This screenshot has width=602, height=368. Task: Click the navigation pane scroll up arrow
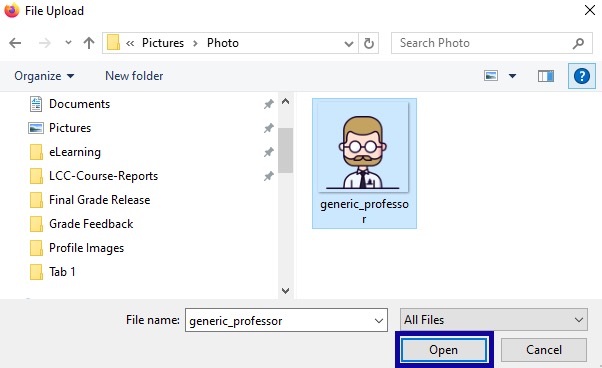point(285,102)
